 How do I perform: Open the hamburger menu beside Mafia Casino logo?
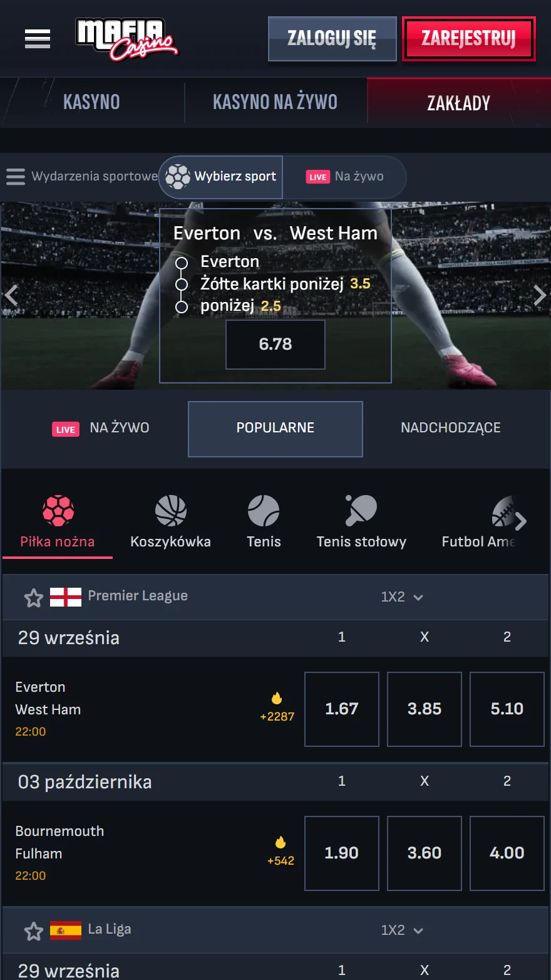point(38,39)
